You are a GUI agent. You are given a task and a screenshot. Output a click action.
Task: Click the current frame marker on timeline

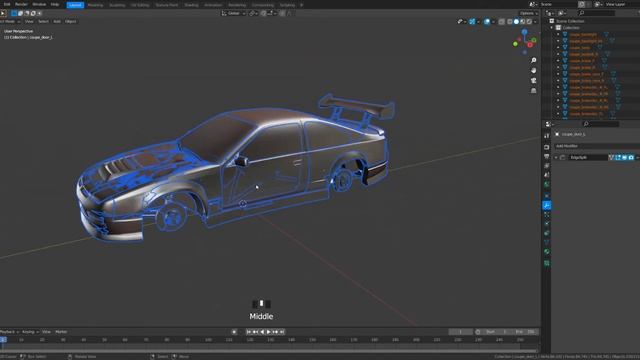click(x=3, y=340)
